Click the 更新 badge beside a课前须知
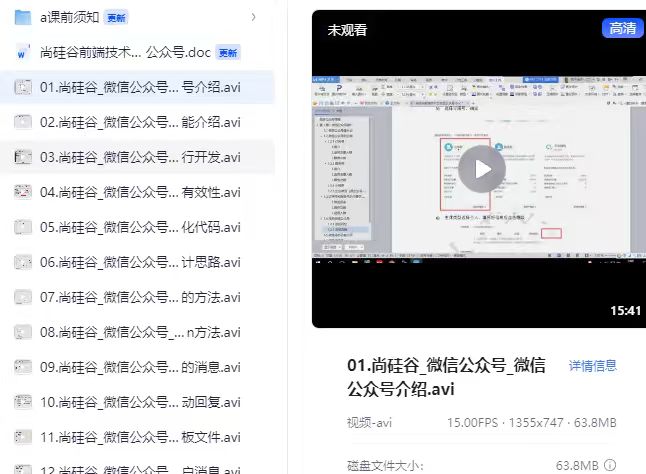The height and width of the screenshot is (474, 646). (116, 18)
